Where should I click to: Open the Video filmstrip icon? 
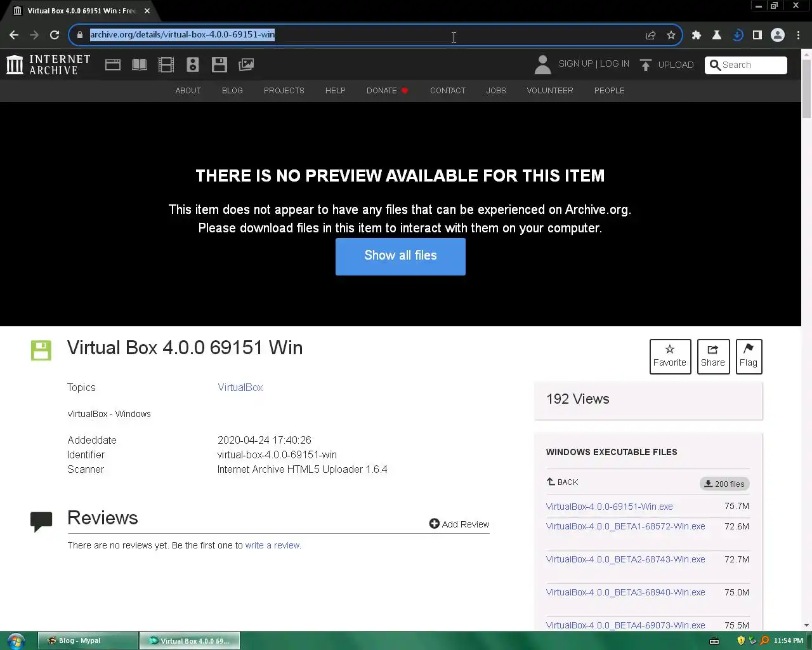click(x=166, y=65)
